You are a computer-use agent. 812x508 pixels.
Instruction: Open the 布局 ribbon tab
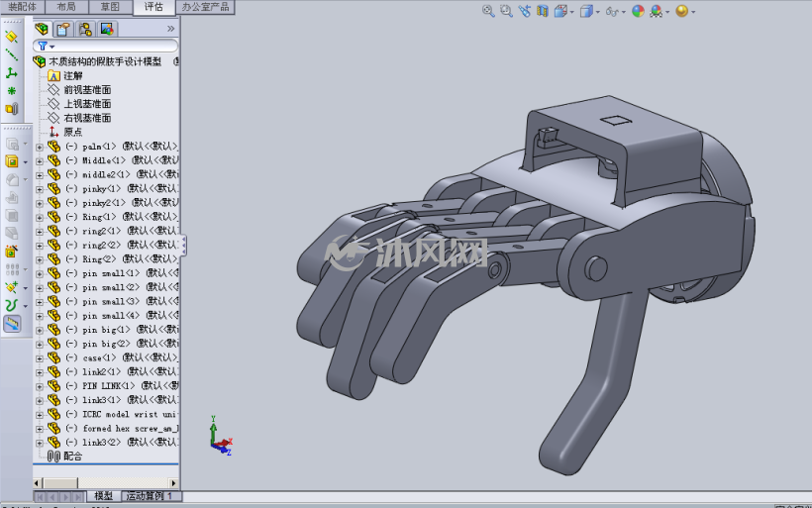tap(66, 7)
